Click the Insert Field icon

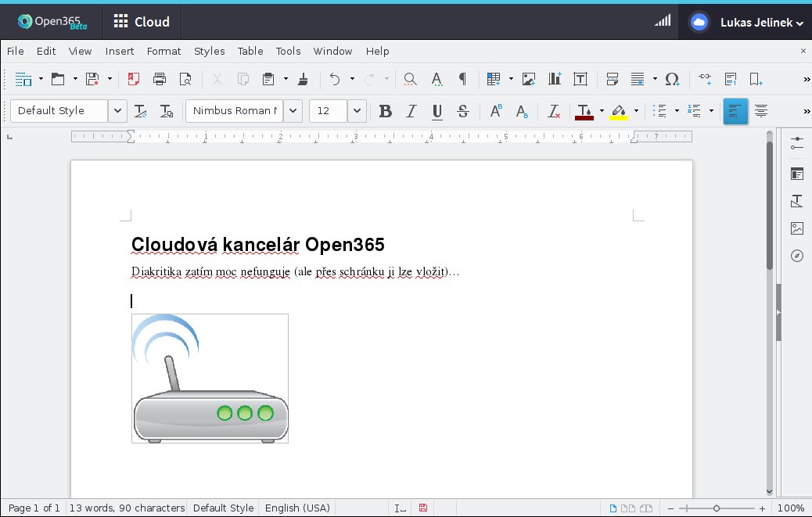pos(638,79)
